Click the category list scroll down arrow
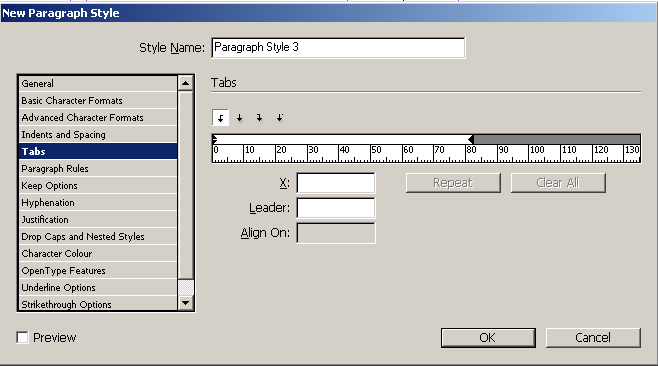The width and height of the screenshot is (658, 366). pyautogui.click(x=185, y=303)
